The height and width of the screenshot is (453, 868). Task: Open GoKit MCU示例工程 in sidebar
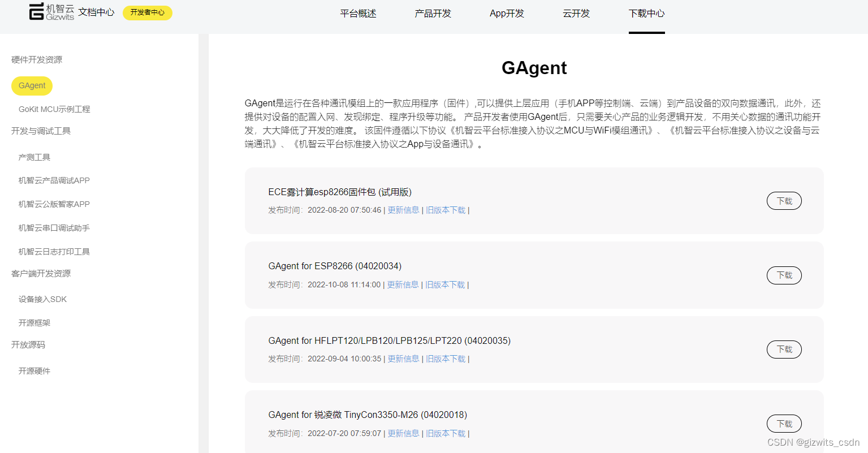54,109
